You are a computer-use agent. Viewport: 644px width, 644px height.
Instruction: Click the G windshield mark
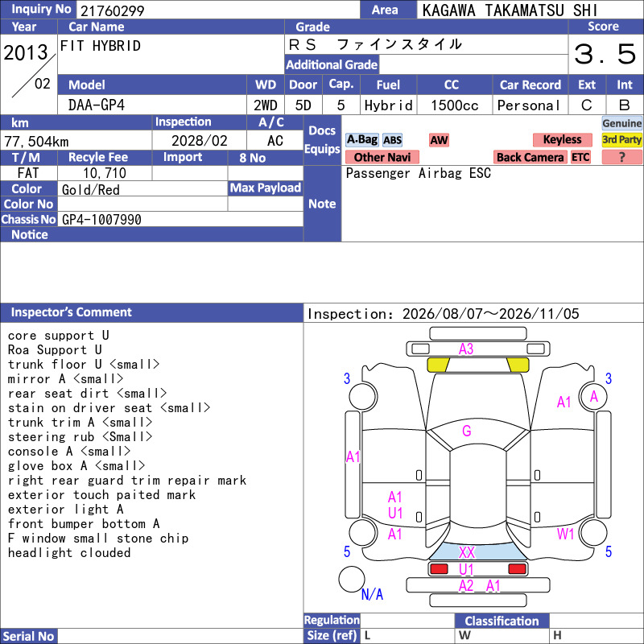pyautogui.click(x=467, y=431)
